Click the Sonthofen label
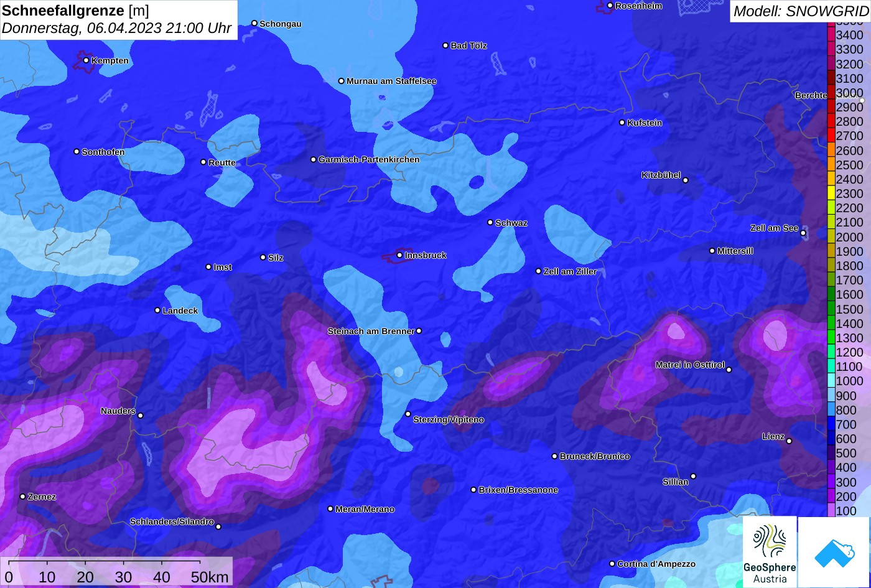The height and width of the screenshot is (588, 871). point(103,152)
